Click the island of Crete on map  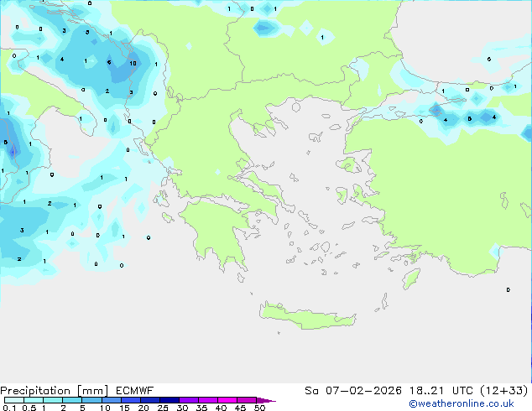pyautogui.click(x=307, y=316)
